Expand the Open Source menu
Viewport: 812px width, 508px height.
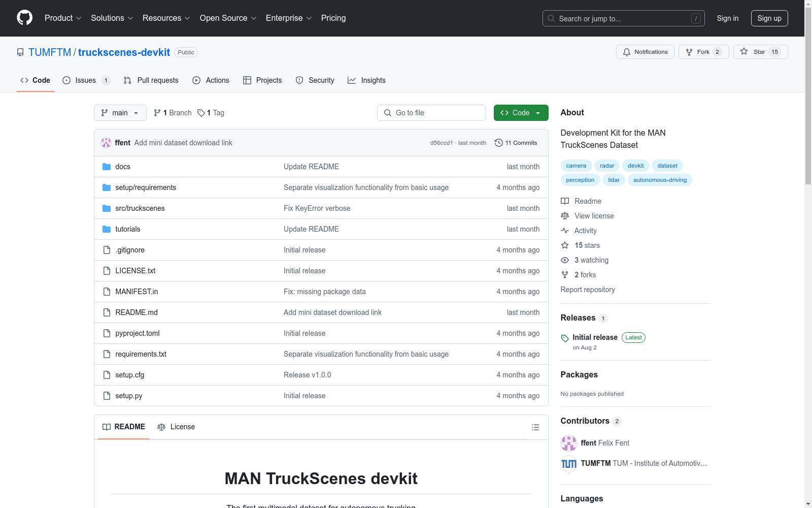tap(228, 18)
